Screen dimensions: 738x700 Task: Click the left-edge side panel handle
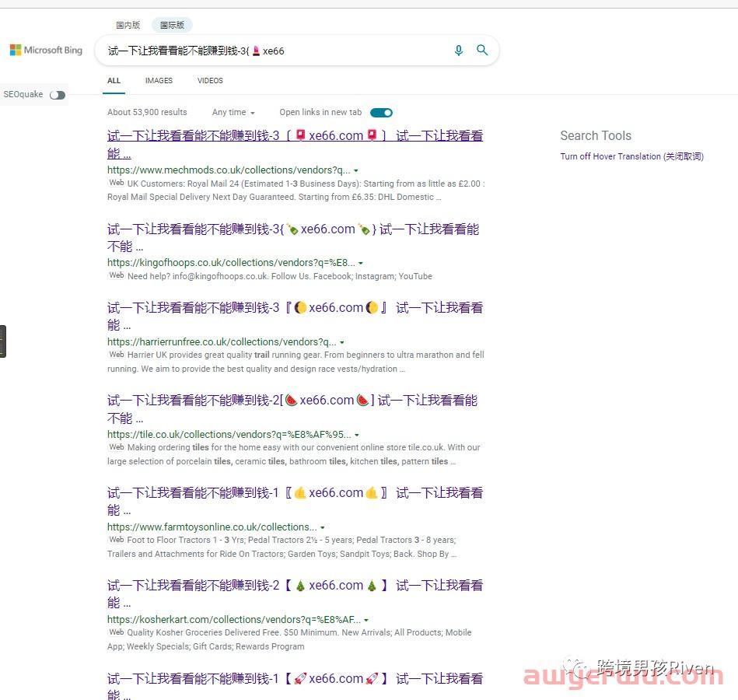point(3,341)
